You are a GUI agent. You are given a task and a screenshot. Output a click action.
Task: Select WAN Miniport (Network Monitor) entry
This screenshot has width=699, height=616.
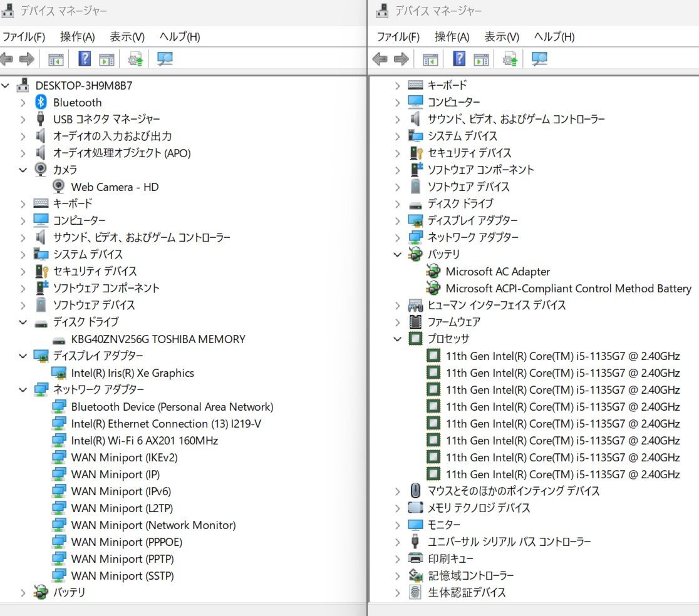153,525
